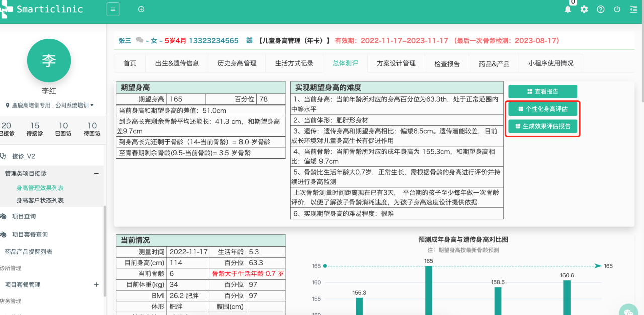Image resolution: width=644 pixels, height=315 pixels.
Task: Click the row 6、实现期望身高的难易程度:很难
Action: click(397, 214)
